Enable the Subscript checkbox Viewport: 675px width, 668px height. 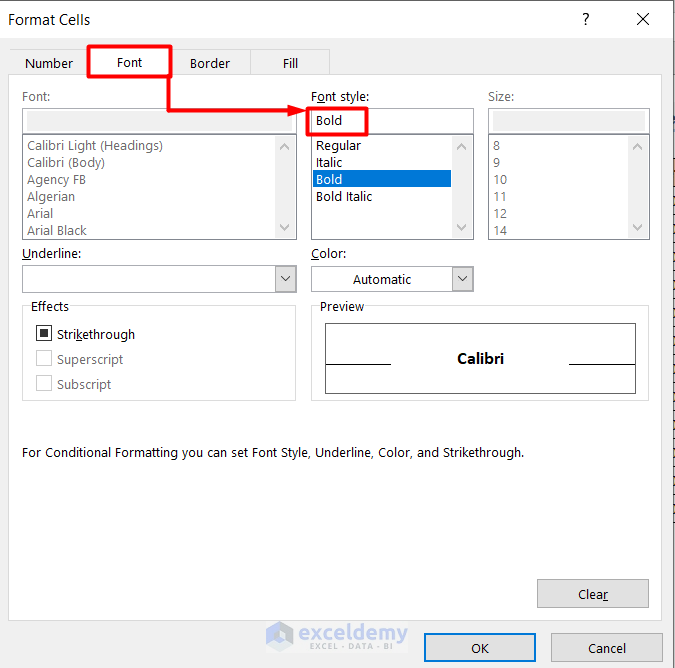(x=44, y=384)
